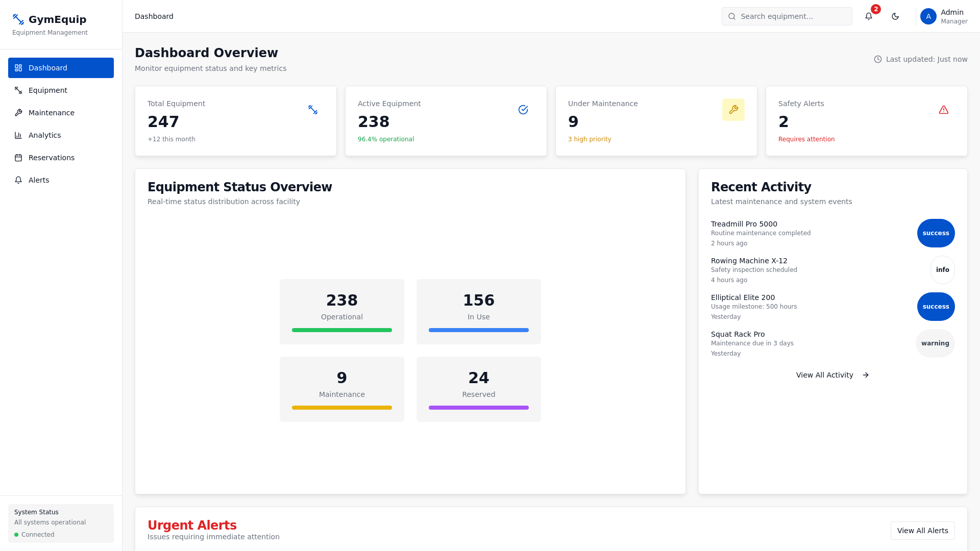The height and width of the screenshot is (551, 980).
Task: Click the wrench icon on the Under Maintenance card
Action: pyautogui.click(x=733, y=110)
